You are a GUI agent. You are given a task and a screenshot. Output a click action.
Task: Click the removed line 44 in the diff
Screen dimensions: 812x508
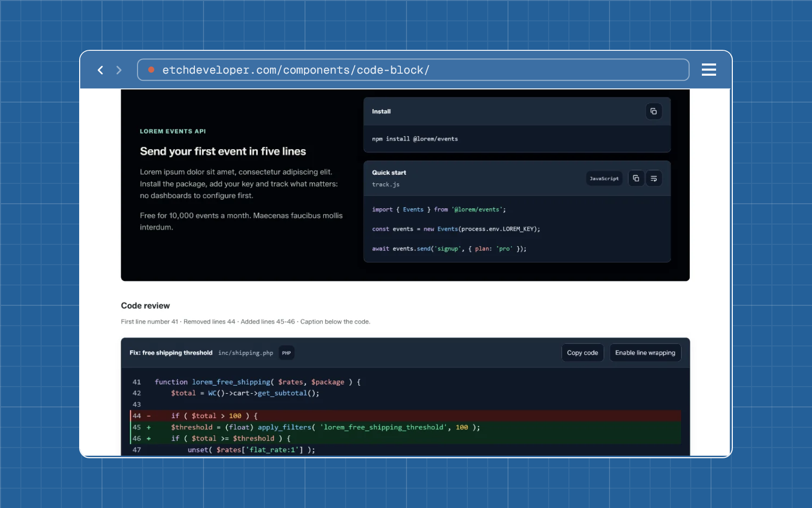(405, 416)
